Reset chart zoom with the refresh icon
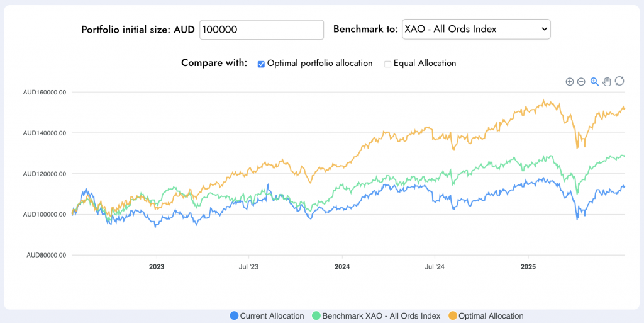Viewport: 644px width, 323px height. pyautogui.click(x=619, y=81)
